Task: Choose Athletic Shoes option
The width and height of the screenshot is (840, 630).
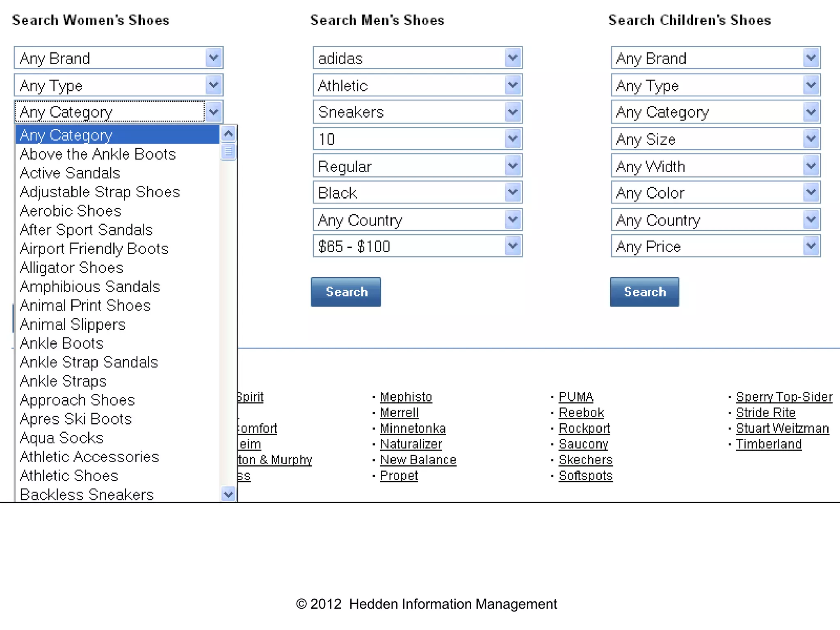Action: coord(117,475)
